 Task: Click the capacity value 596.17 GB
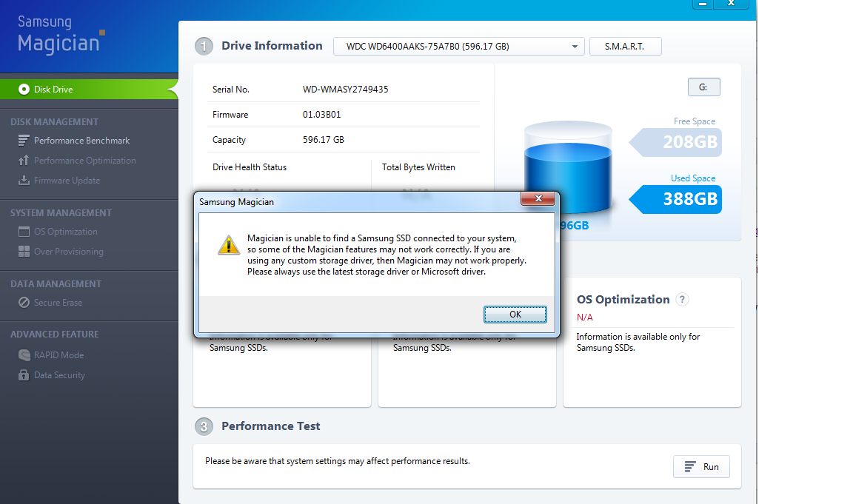tap(323, 140)
